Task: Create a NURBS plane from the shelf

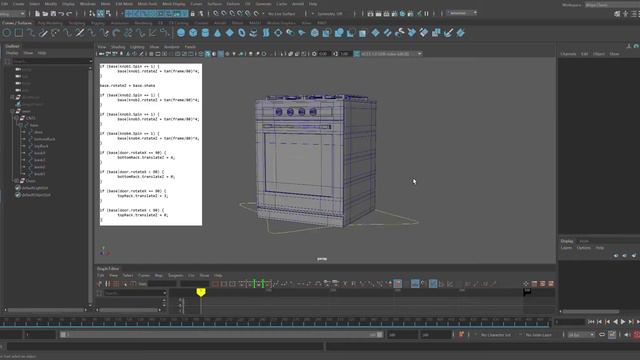Action: [x=230, y=33]
